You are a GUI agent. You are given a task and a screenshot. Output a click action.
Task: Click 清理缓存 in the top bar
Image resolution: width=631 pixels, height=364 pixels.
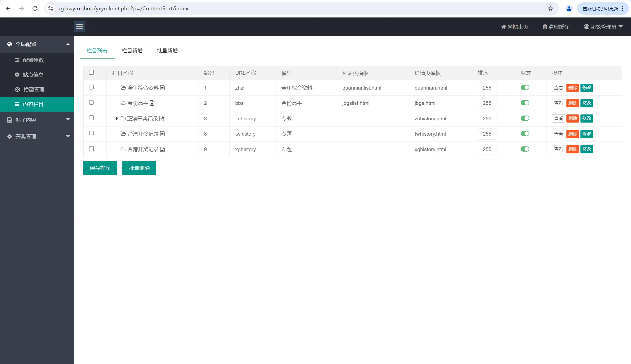click(x=556, y=27)
